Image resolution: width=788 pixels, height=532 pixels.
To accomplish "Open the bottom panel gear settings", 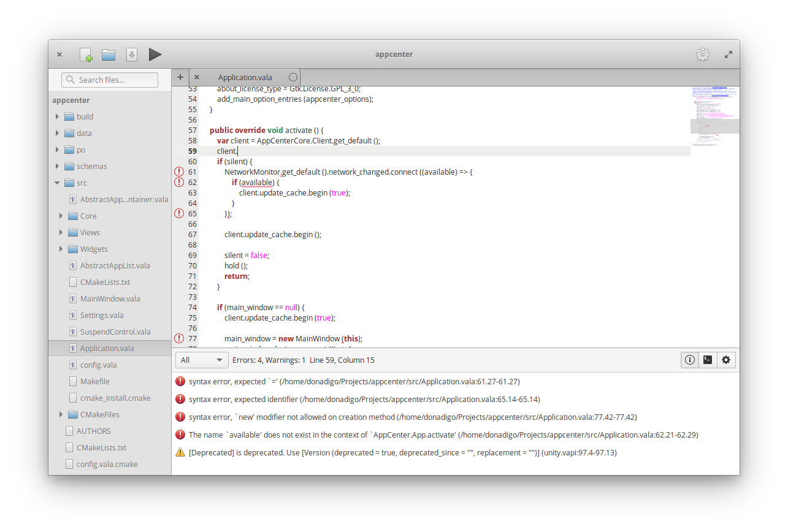I will [x=726, y=360].
